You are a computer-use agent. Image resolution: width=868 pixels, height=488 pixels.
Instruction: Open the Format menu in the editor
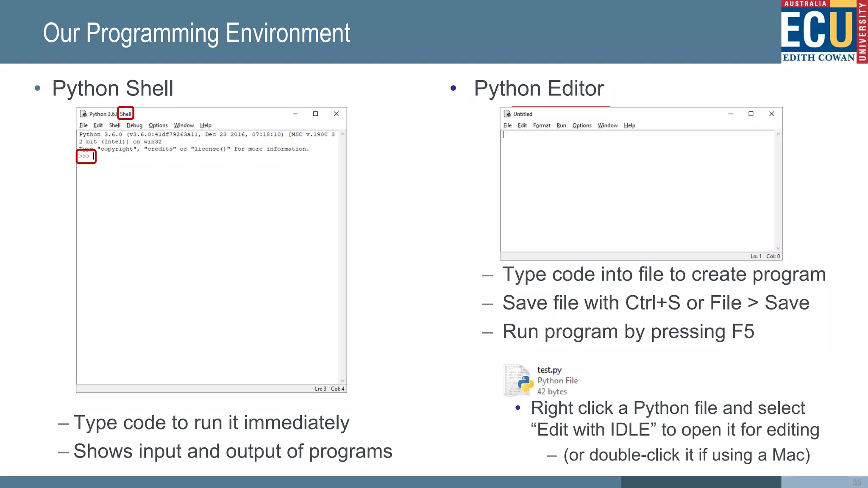click(541, 125)
